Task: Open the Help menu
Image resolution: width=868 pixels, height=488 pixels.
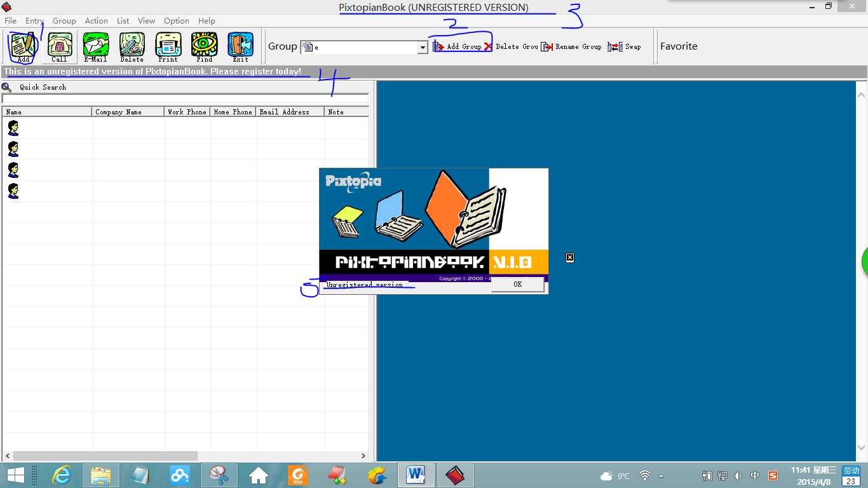Action: [x=207, y=21]
